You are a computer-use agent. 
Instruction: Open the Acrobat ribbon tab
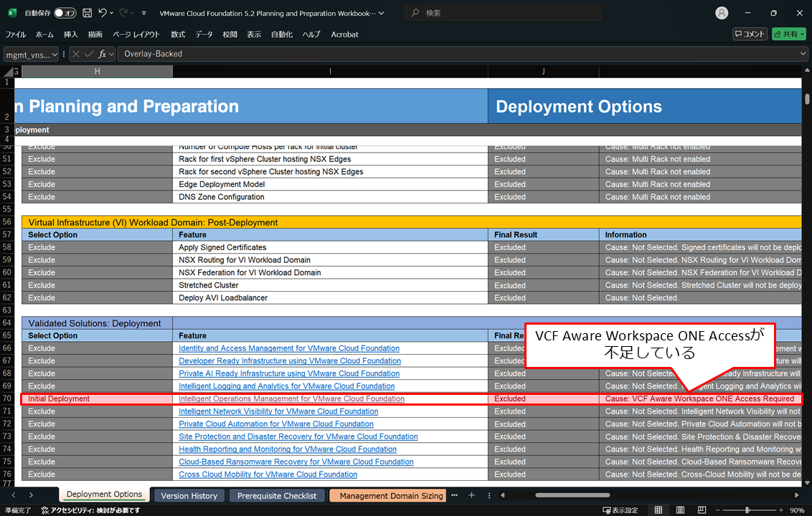344,34
